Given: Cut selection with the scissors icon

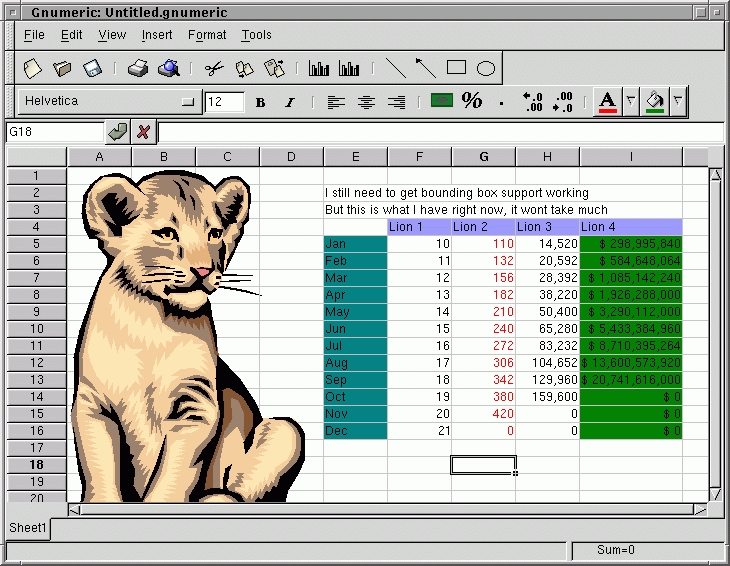Looking at the screenshot, I should 213,68.
